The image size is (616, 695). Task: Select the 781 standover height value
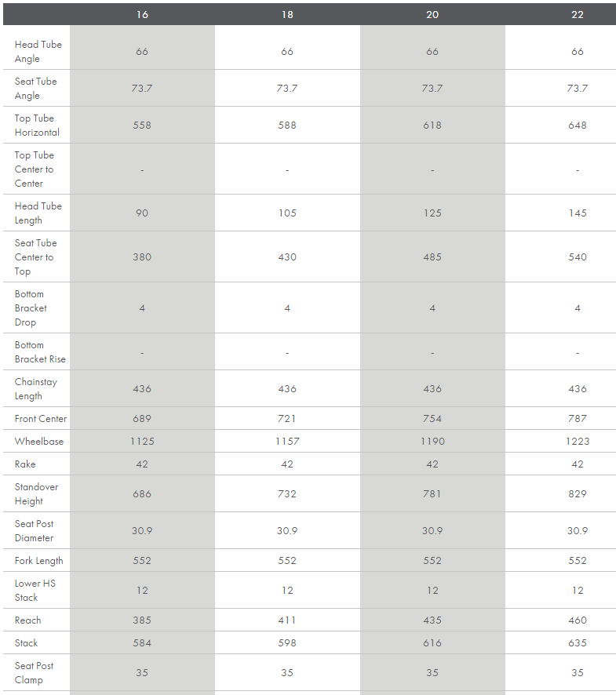(x=432, y=494)
